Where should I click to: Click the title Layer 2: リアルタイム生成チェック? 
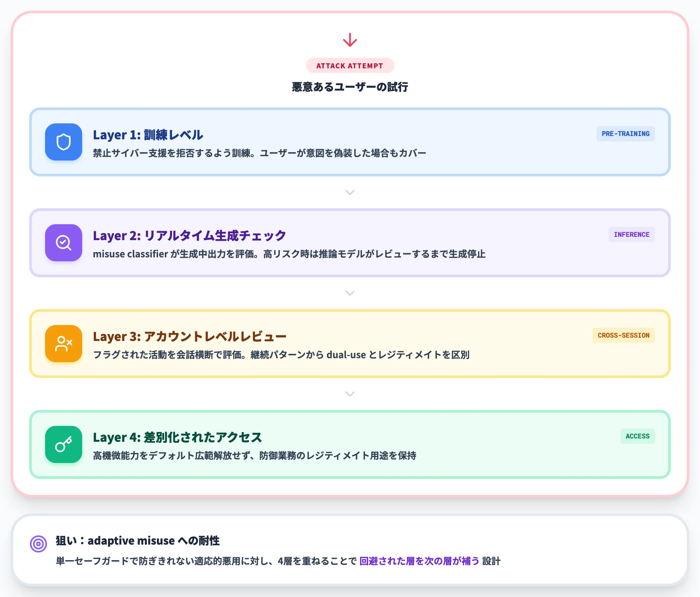pos(190,235)
